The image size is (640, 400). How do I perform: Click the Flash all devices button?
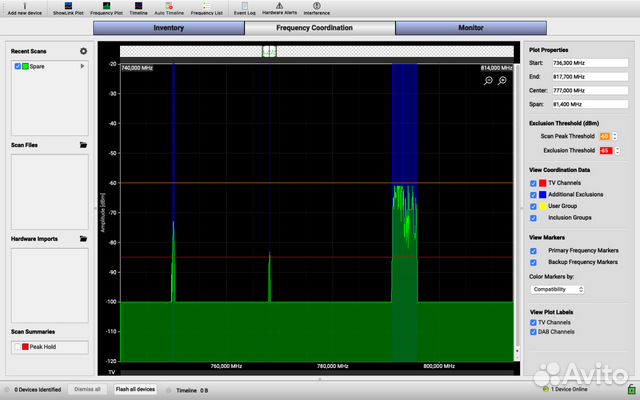135,389
